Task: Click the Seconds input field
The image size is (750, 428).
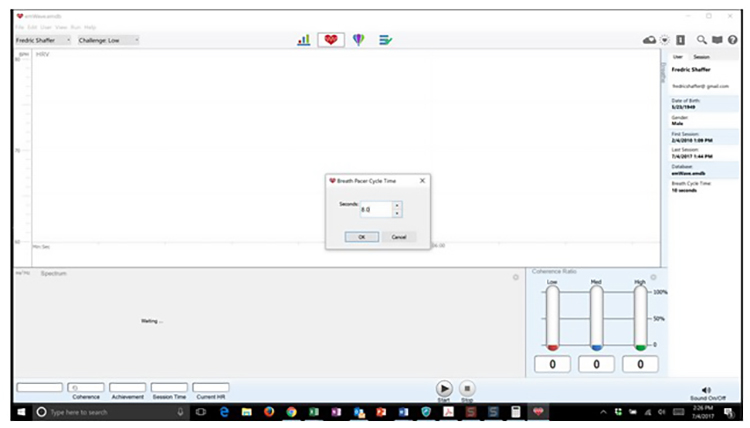Action: click(x=375, y=209)
